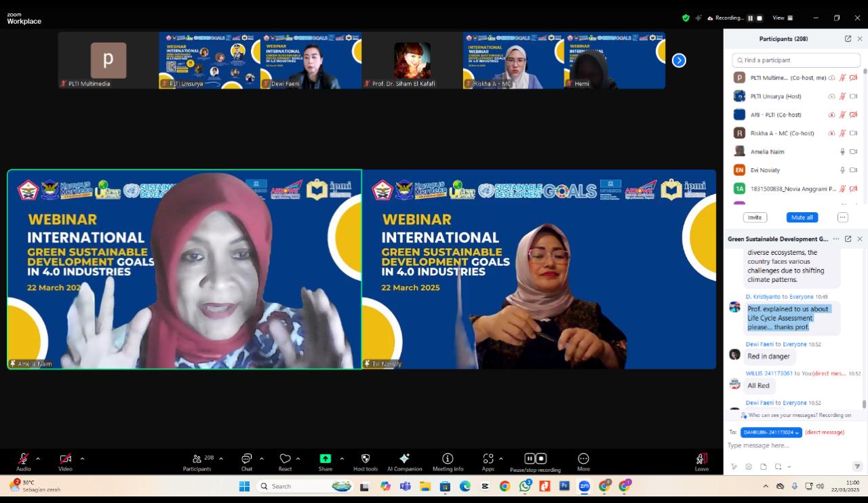Open the AI Companion sparkle icon
The image size is (868, 503).
pos(404,459)
